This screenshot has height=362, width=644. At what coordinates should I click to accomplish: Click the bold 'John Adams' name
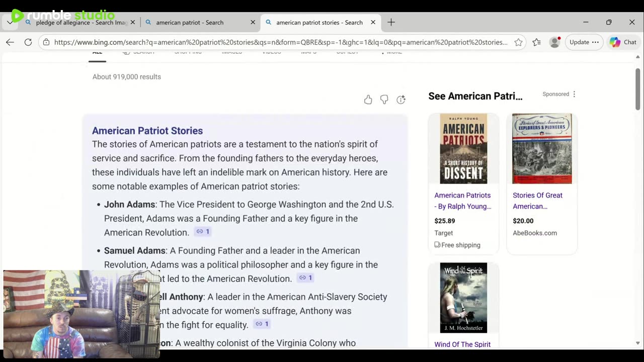pyautogui.click(x=129, y=204)
